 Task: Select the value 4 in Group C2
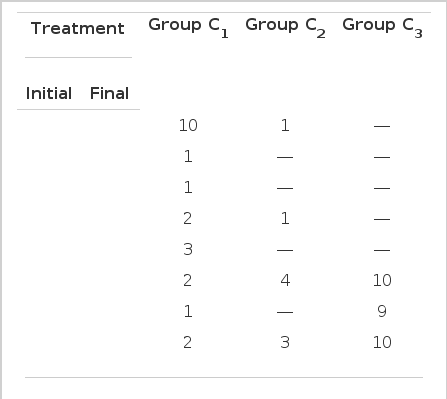(285, 280)
